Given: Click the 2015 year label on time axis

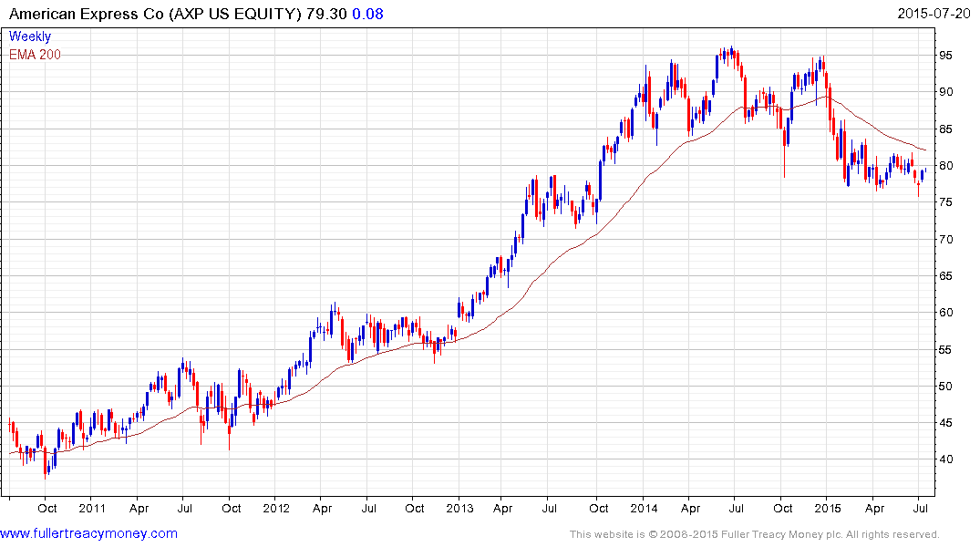Looking at the screenshot, I should click(828, 508).
